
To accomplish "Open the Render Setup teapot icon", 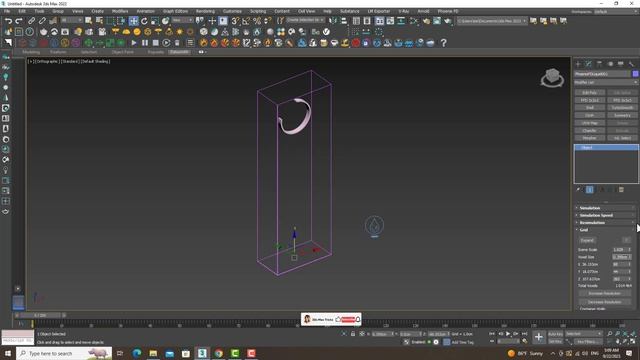I will coord(426,21).
